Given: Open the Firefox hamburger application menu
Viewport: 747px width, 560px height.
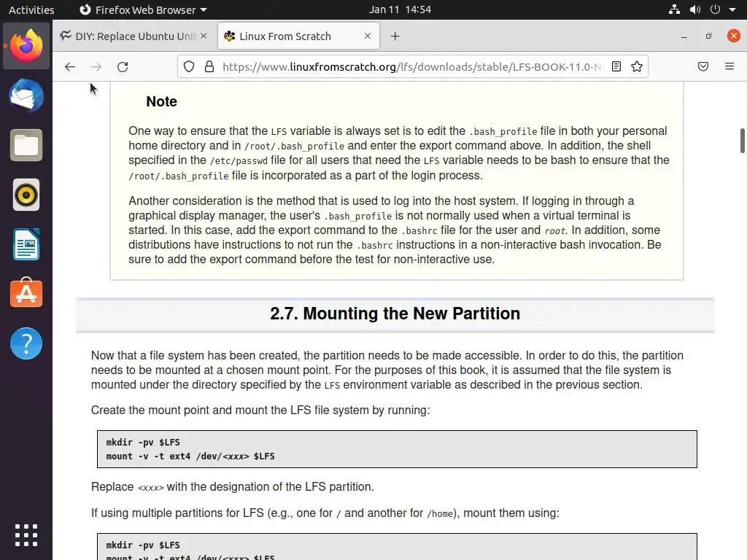Looking at the screenshot, I should 729,66.
